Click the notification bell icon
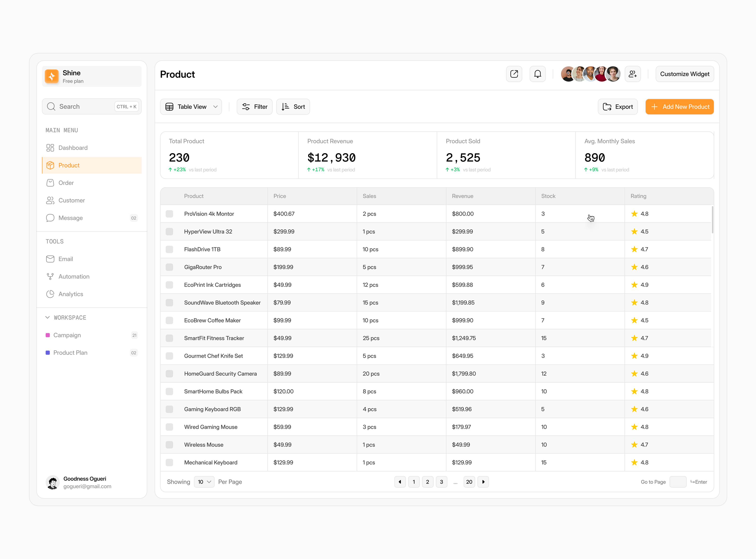The height and width of the screenshot is (559, 756). 537,74
